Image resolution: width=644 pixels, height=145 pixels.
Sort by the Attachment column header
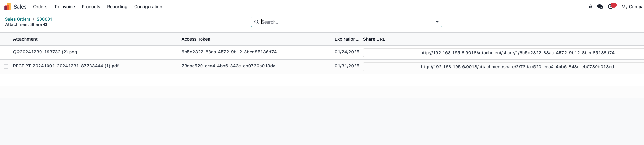point(25,39)
